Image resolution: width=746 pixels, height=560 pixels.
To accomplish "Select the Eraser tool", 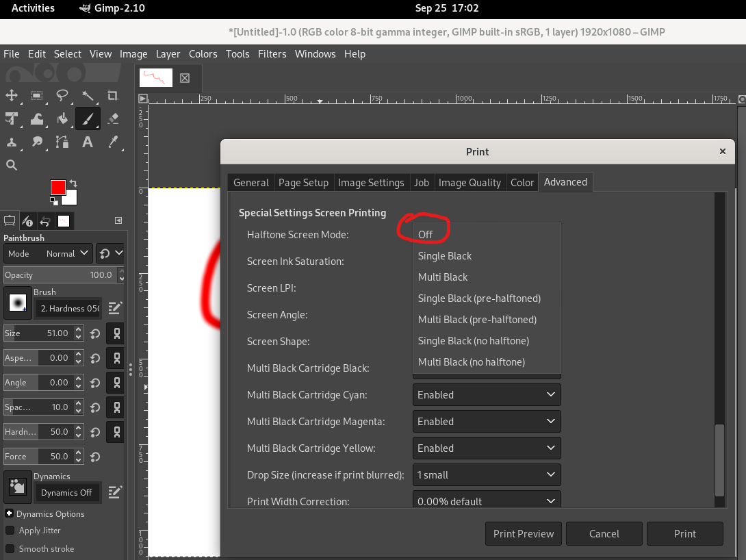I will click(113, 118).
